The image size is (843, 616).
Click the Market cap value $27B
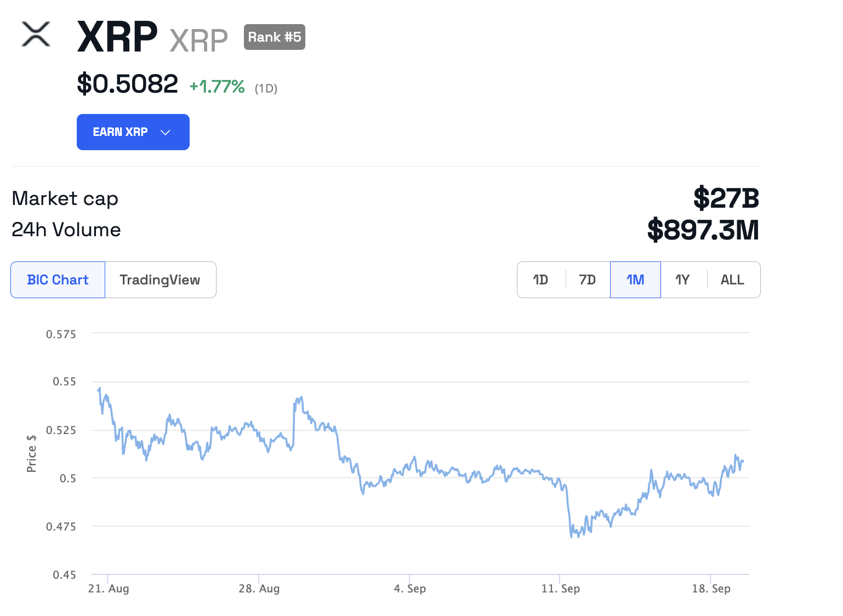pos(726,198)
